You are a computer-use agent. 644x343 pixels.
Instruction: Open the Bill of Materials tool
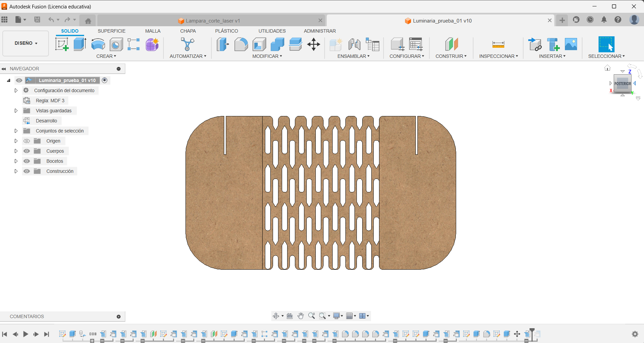pos(373,44)
